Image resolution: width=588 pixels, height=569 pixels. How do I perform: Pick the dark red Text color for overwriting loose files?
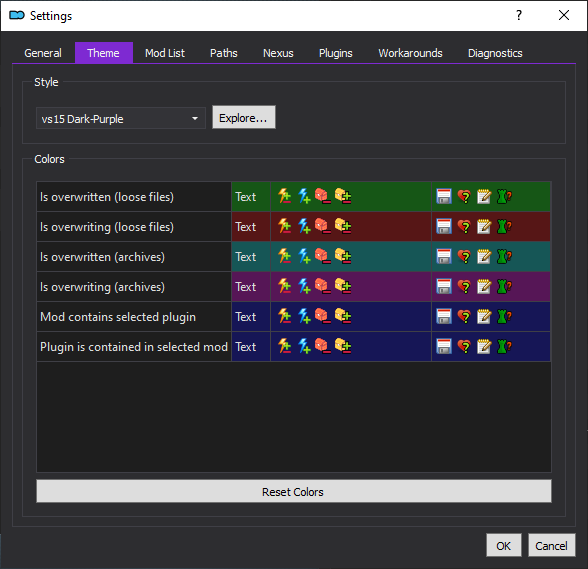251,227
